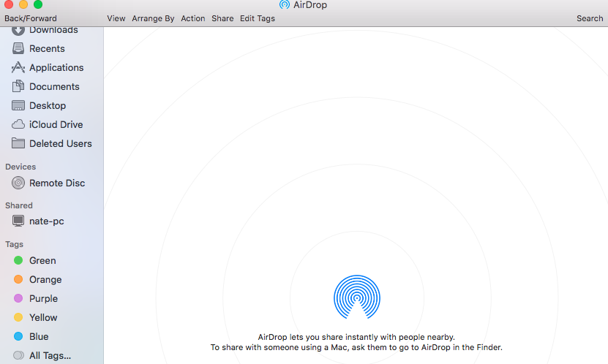This screenshot has height=364, width=608.
Task: Open All Tags… label
Action: pyautogui.click(x=50, y=355)
